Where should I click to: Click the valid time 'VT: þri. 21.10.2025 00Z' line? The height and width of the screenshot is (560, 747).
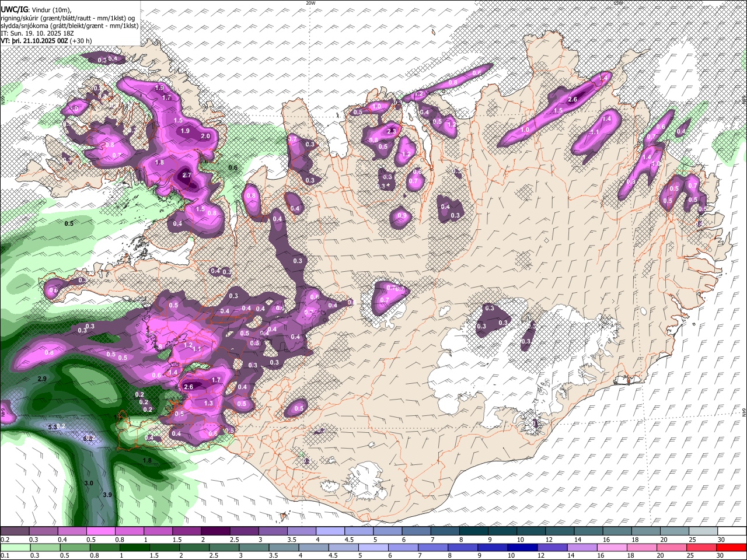point(34,41)
